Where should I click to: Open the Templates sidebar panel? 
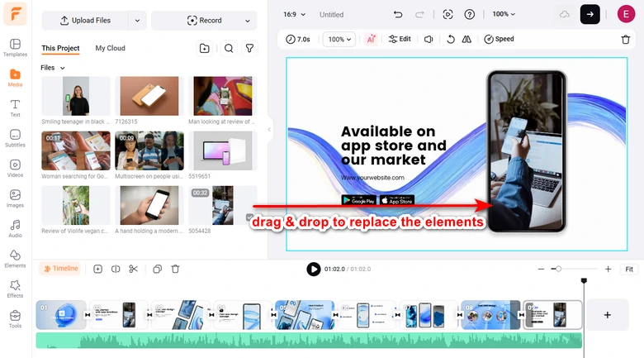click(x=15, y=48)
